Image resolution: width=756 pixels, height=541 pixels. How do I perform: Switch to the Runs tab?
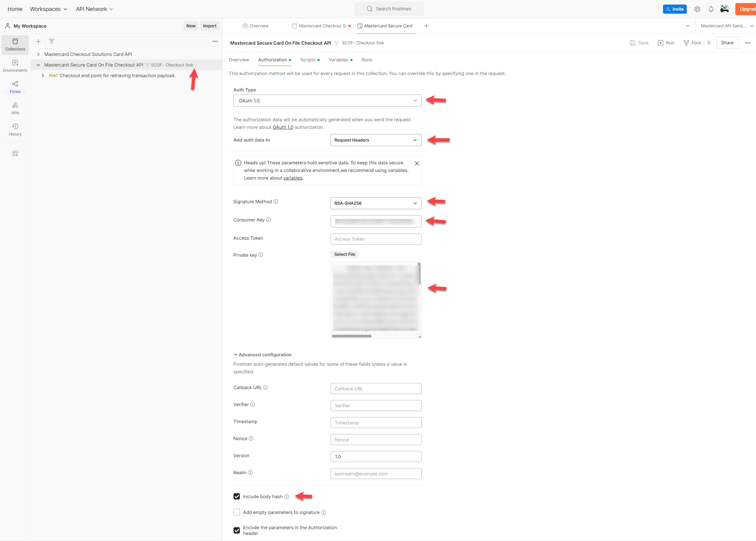click(367, 60)
